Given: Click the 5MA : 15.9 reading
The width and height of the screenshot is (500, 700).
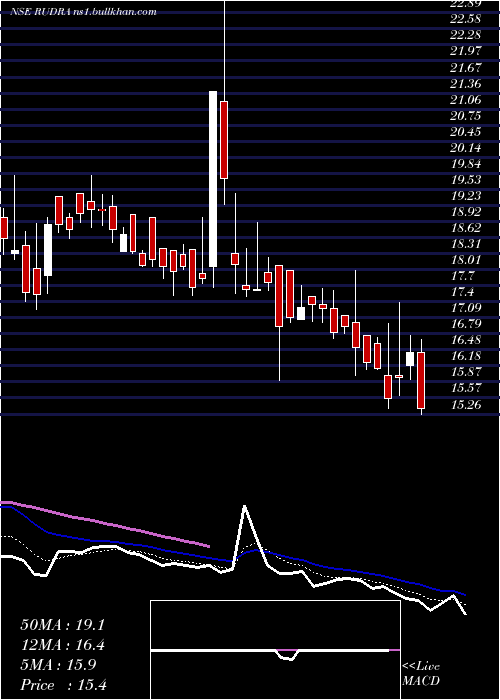Looking at the screenshot, I should pyautogui.click(x=58, y=665).
